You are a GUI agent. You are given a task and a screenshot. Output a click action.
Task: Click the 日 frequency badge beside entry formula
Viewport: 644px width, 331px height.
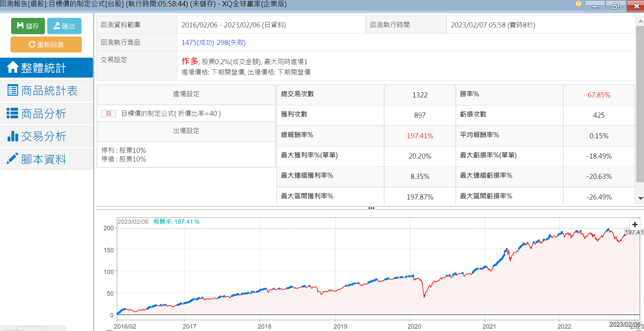pos(108,114)
